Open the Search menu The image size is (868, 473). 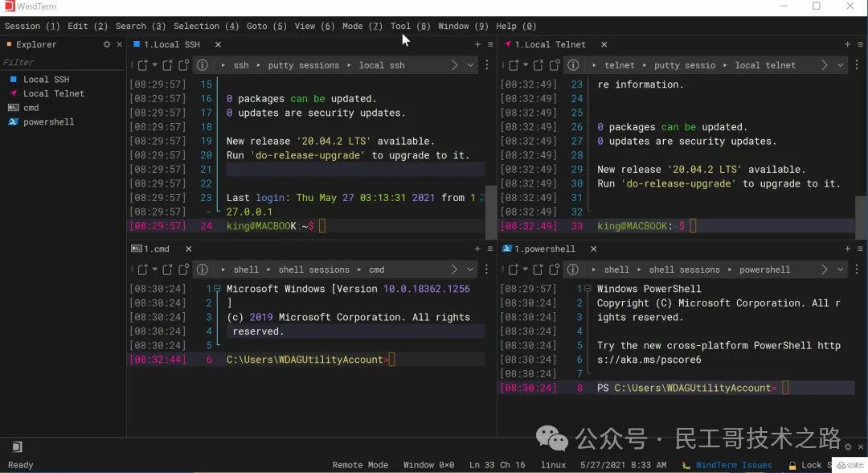coord(141,26)
